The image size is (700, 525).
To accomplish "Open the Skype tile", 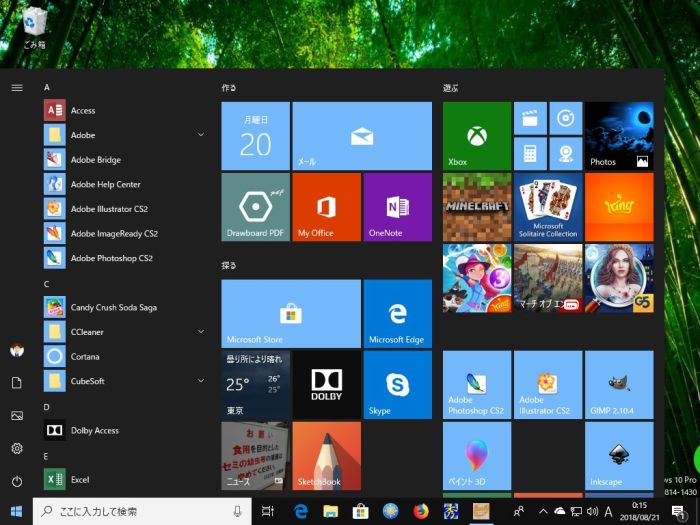I will [x=397, y=384].
